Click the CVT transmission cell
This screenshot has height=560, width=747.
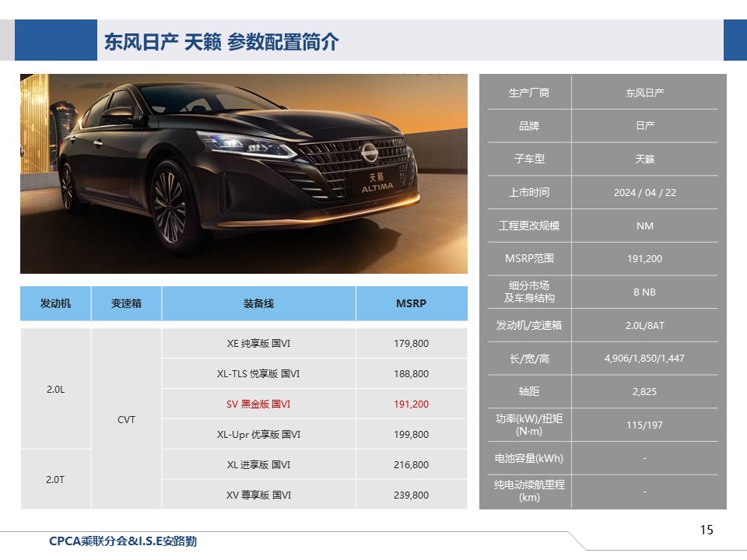[x=126, y=419]
